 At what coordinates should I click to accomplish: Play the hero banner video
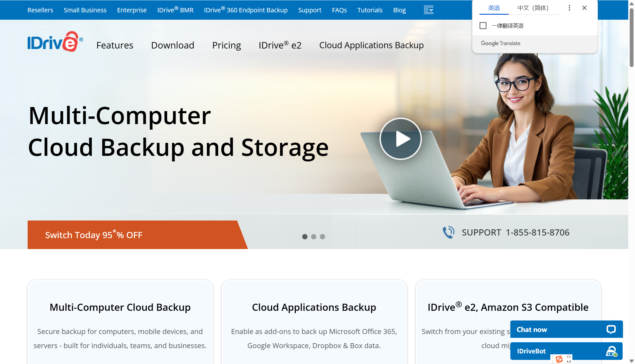click(x=400, y=139)
